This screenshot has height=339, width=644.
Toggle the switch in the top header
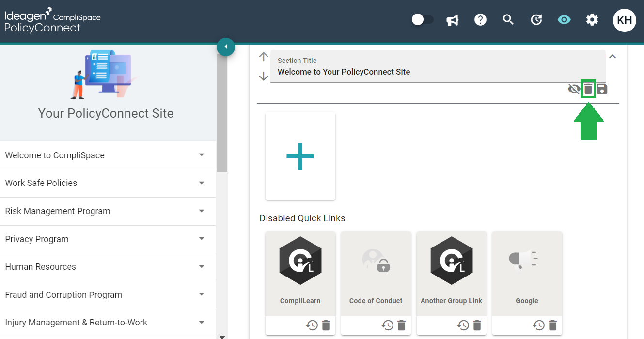click(x=422, y=20)
